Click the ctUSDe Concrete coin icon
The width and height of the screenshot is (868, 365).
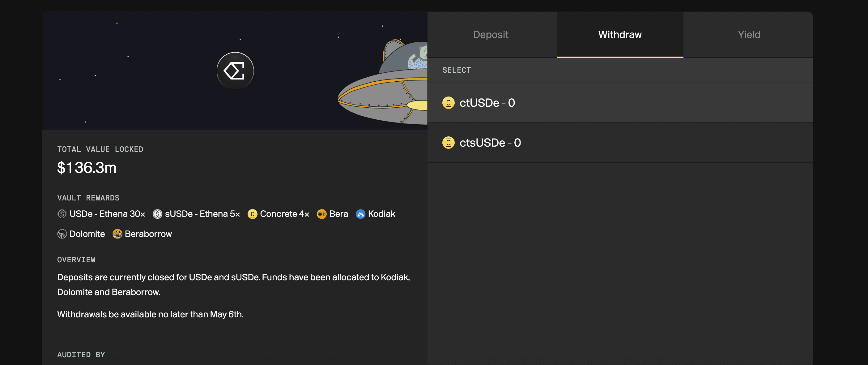click(448, 103)
